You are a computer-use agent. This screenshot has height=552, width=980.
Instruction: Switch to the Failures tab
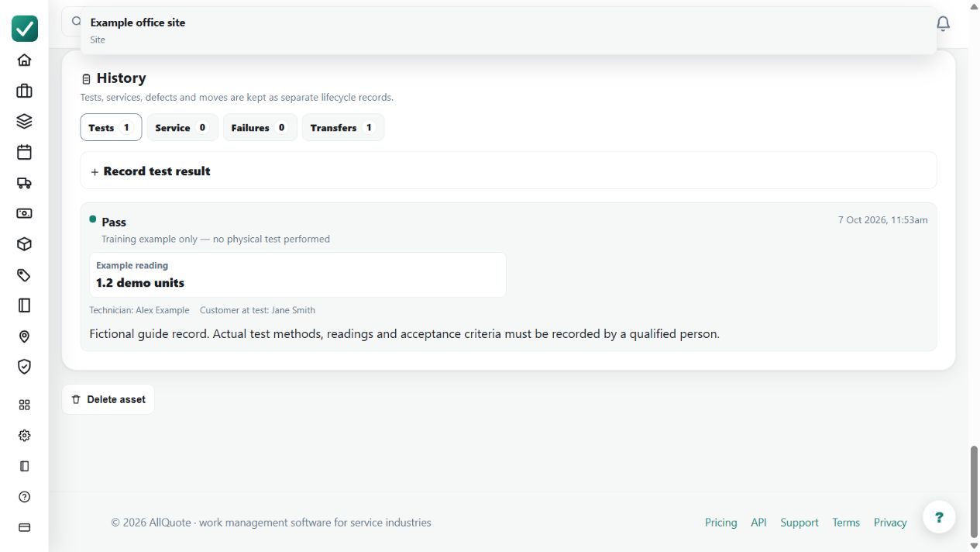coord(260,127)
